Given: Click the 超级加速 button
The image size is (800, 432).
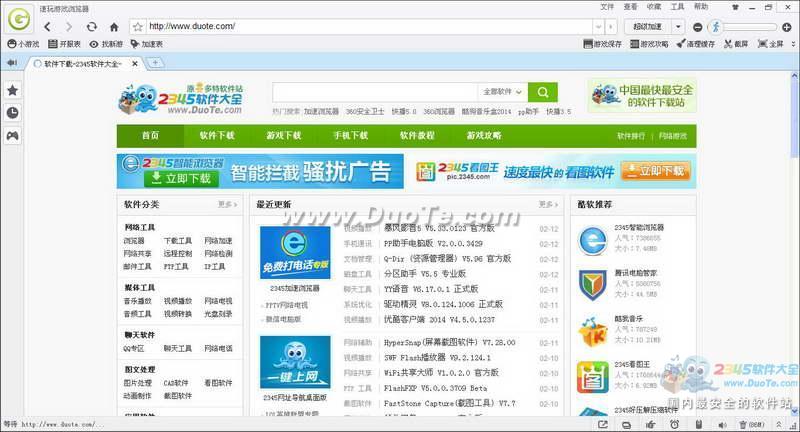Looking at the screenshot, I should point(647,27).
